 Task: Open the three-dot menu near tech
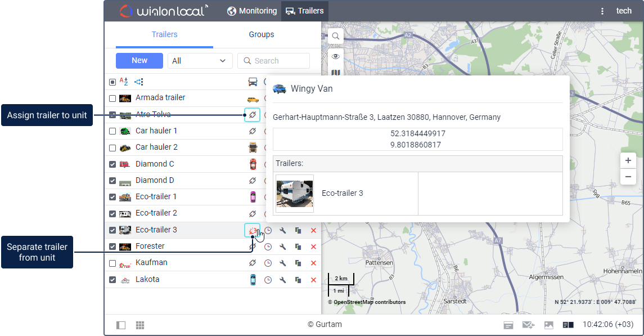[602, 11]
